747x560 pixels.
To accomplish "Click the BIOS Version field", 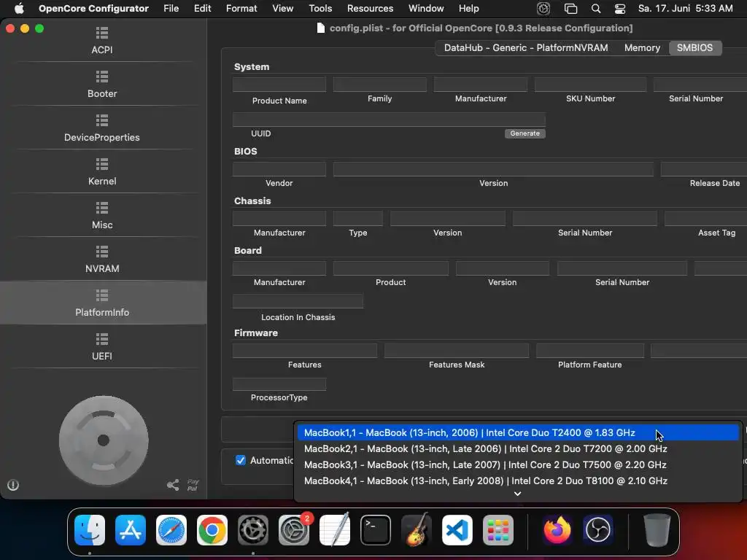I will point(493,169).
